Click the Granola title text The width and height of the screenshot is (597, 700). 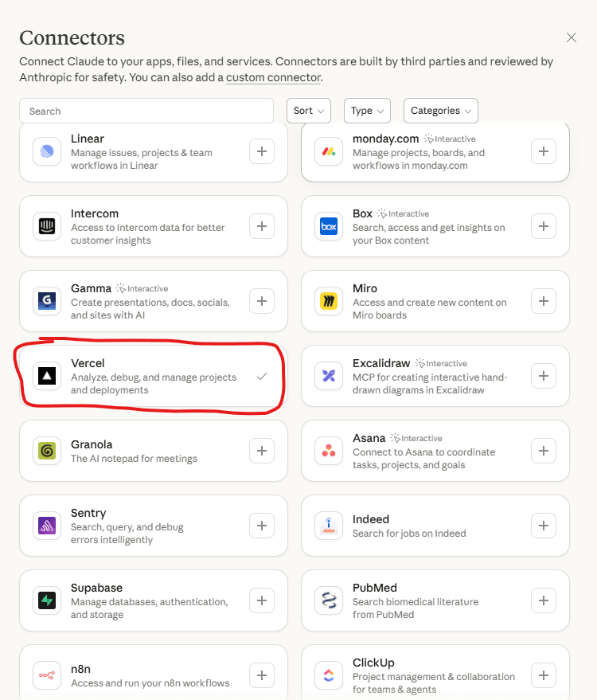[x=92, y=444]
